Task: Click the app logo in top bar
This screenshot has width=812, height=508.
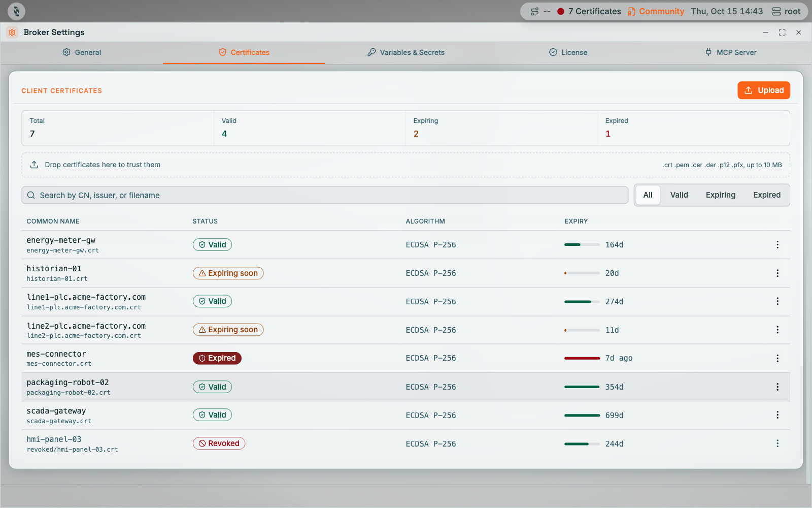Action: 16,11
